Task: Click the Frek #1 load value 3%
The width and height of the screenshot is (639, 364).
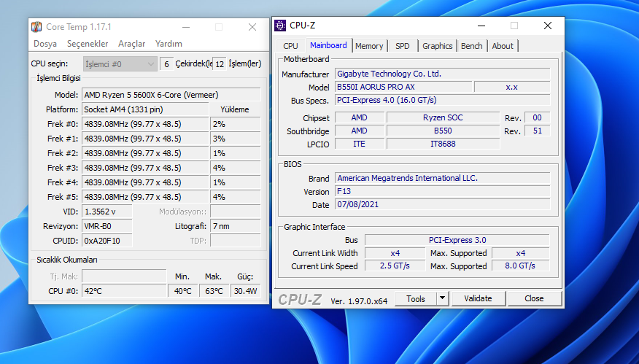Action: [236, 139]
